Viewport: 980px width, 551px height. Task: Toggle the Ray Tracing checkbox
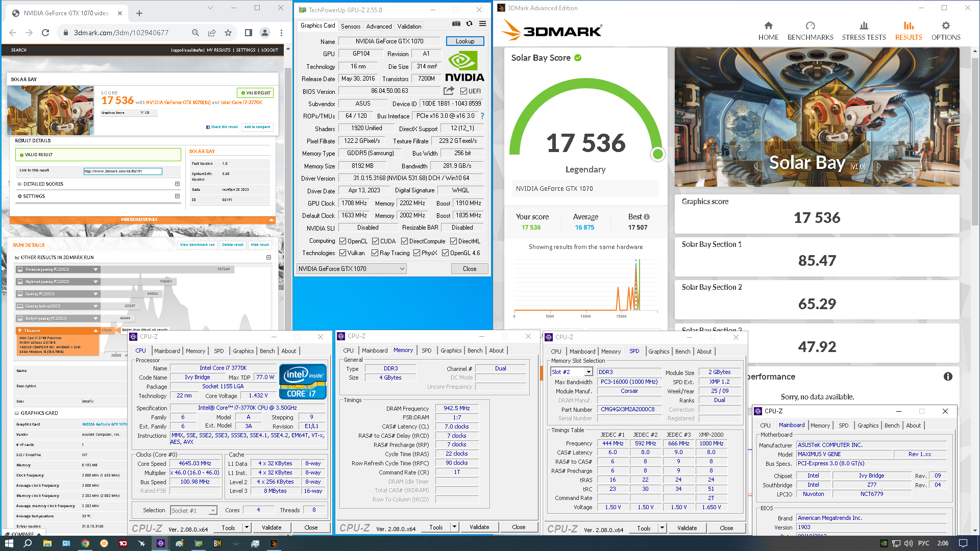pos(375,253)
